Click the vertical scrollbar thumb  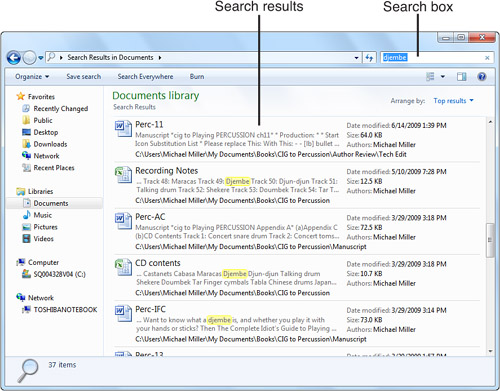pos(490,240)
